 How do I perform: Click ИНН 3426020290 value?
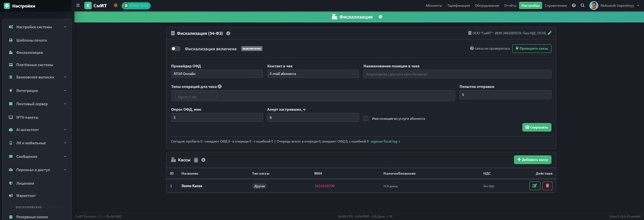click(324, 186)
